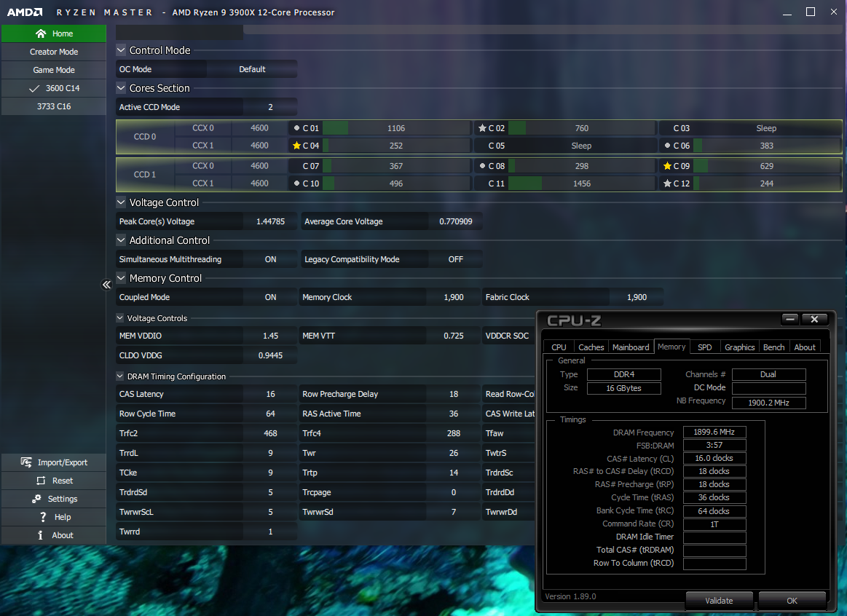The height and width of the screenshot is (616, 847).
Task: Click the Peak Core(s) Voltage 1.44785 value
Action: point(270,221)
